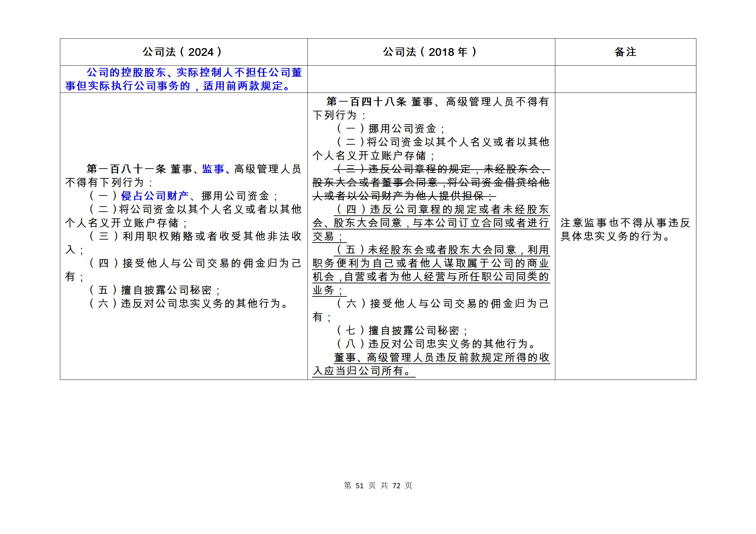Click the 2024 item （六）违反对公司忠实义务
The image size is (756, 534).
click(188, 304)
